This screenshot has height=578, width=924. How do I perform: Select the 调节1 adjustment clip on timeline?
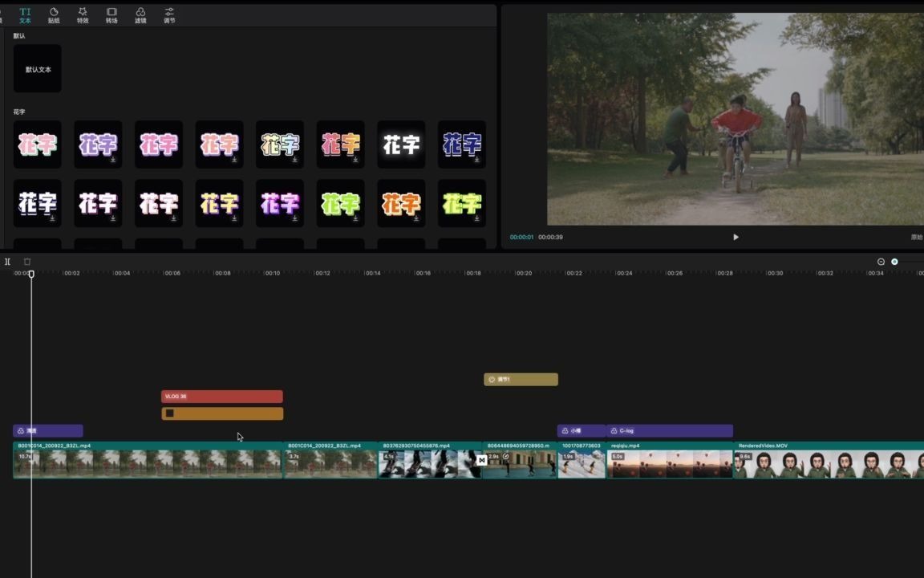[521, 380]
